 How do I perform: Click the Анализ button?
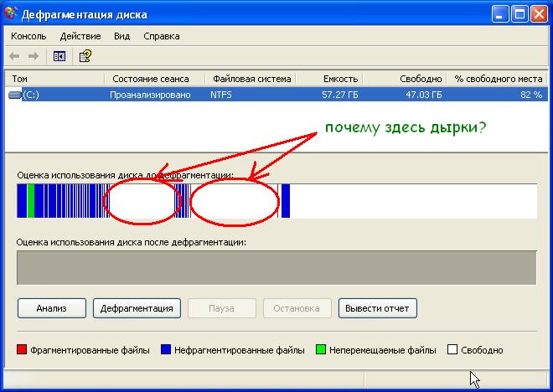[x=51, y=308]
